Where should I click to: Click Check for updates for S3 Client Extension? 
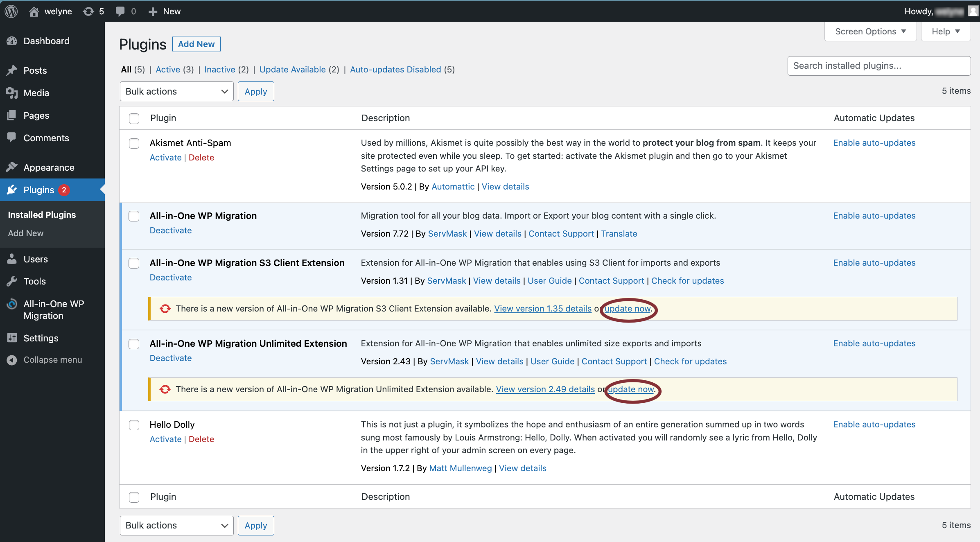click(688, 281)
